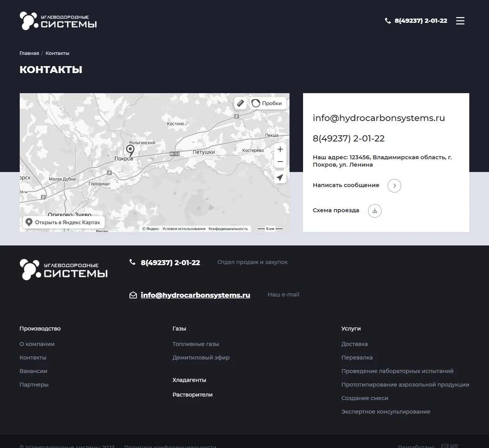Click Петушки town label on map
Screen dimensions: 489x448
(x=204, y=152)
